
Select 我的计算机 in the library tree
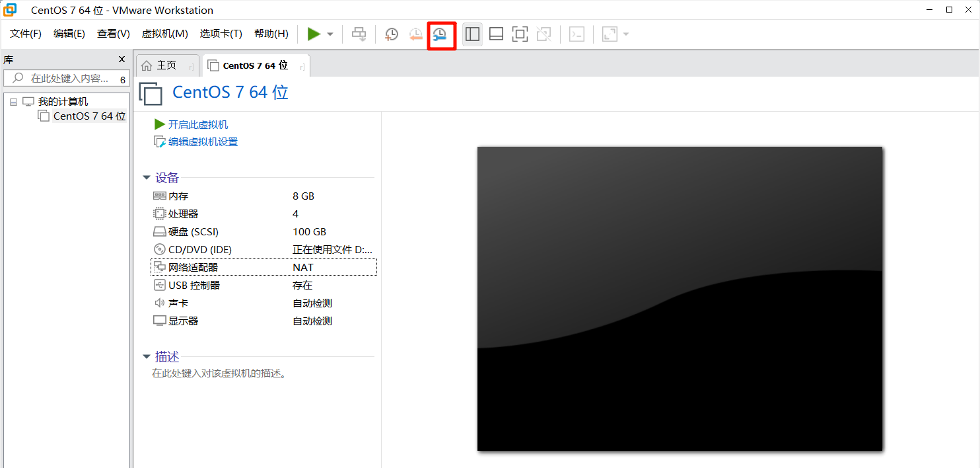(63, 102)
